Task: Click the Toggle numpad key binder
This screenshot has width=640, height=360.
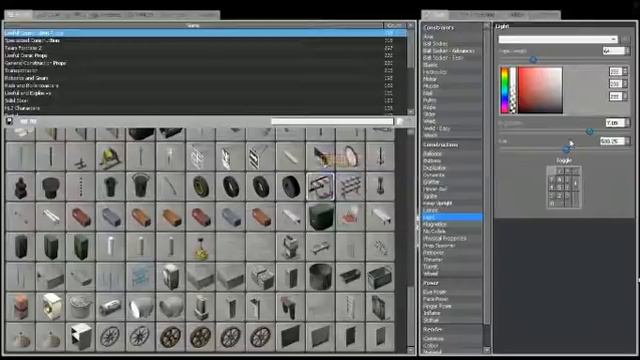Action: (564, 188)
